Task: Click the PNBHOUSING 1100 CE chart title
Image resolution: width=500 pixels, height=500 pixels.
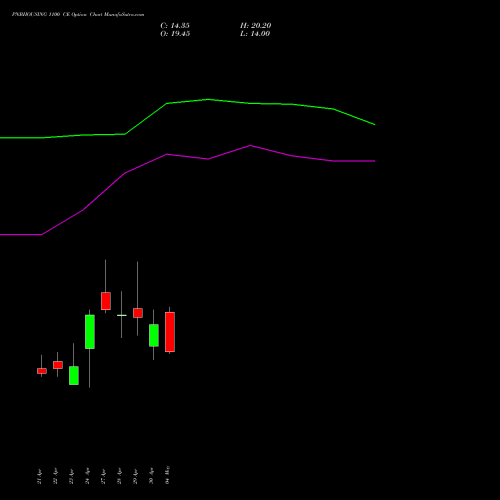Action: pos(78,15)
